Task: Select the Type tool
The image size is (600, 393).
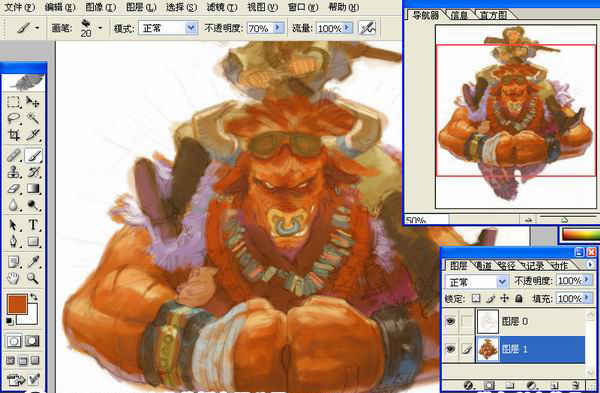Action: (x=33, y=225)
